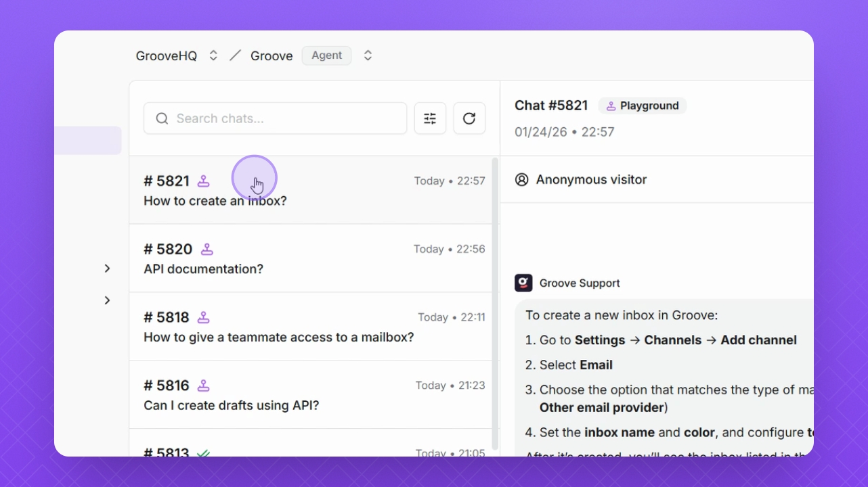Click the icon inside the Playground badge
The width and height of the screenshot is (868, 487).
coord(611,106)
